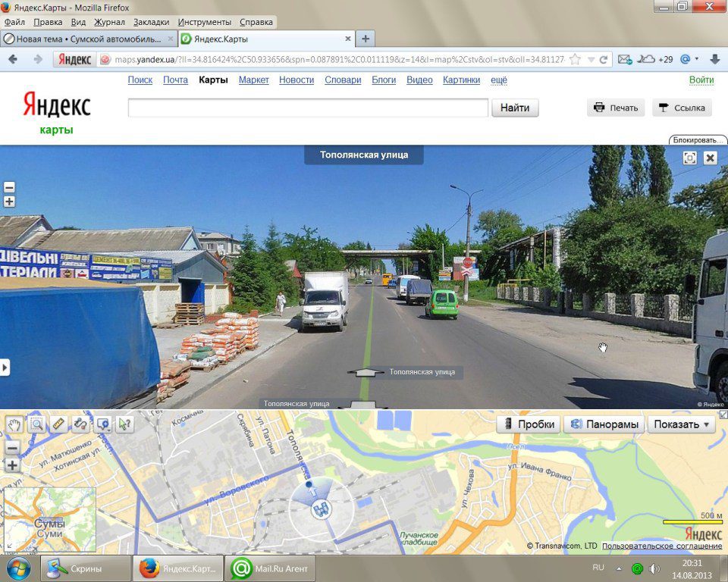Move forward via Тополянская улица panorama arrow
The height and width of the screenshot is (582, 728).
click(x=366, y=372)
